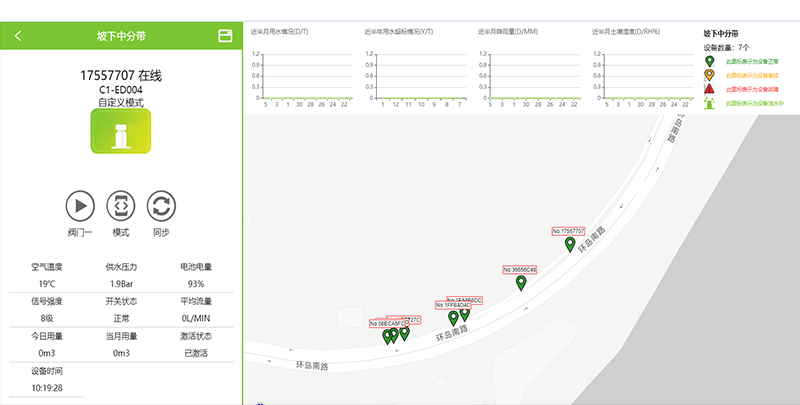Viewport: 800px width, 405px height.
Task: Click the 信号强度 label
Action: [46, 301]
